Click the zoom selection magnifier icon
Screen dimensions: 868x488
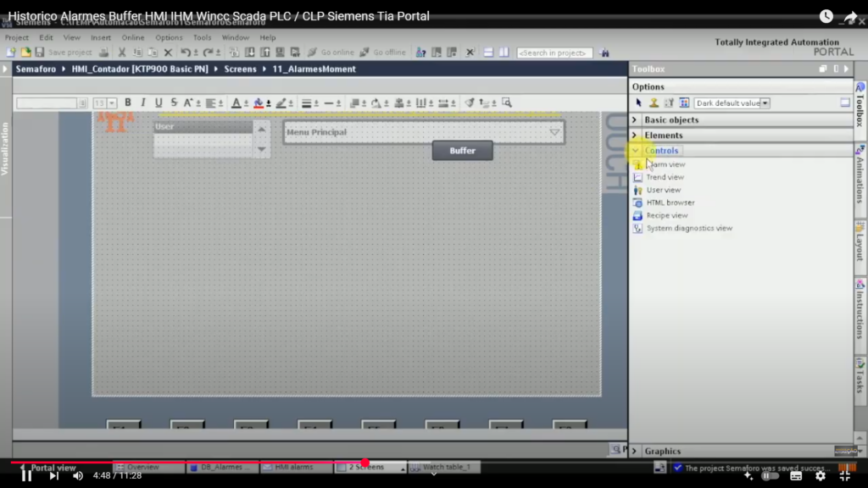507,103
